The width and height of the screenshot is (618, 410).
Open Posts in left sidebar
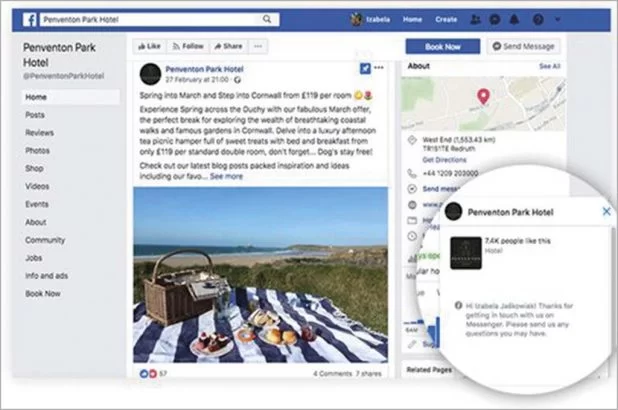(35, 115)
